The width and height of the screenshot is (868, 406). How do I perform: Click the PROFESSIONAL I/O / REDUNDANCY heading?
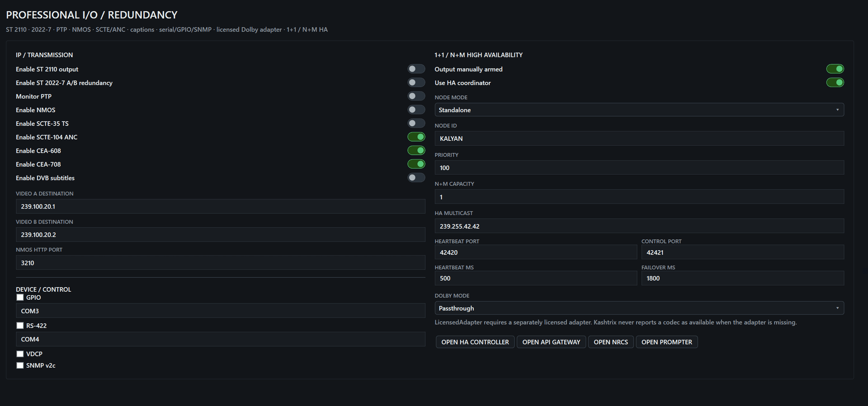pos(92,15)
